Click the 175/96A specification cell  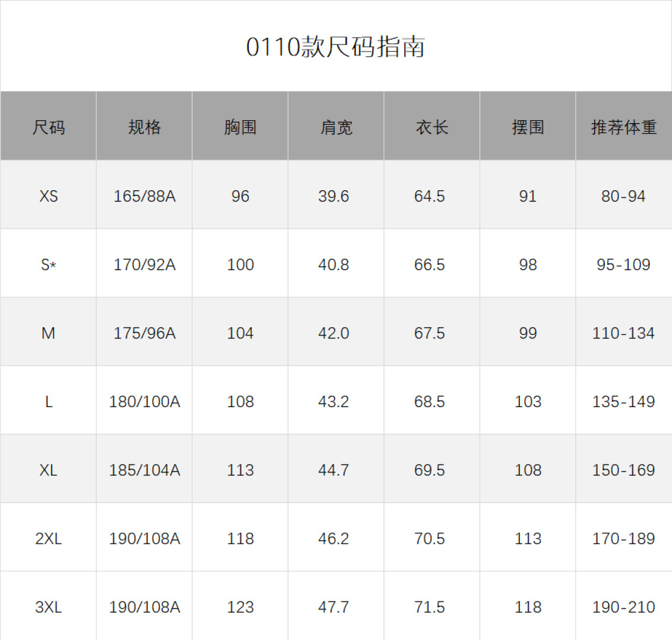click(145, 333)
